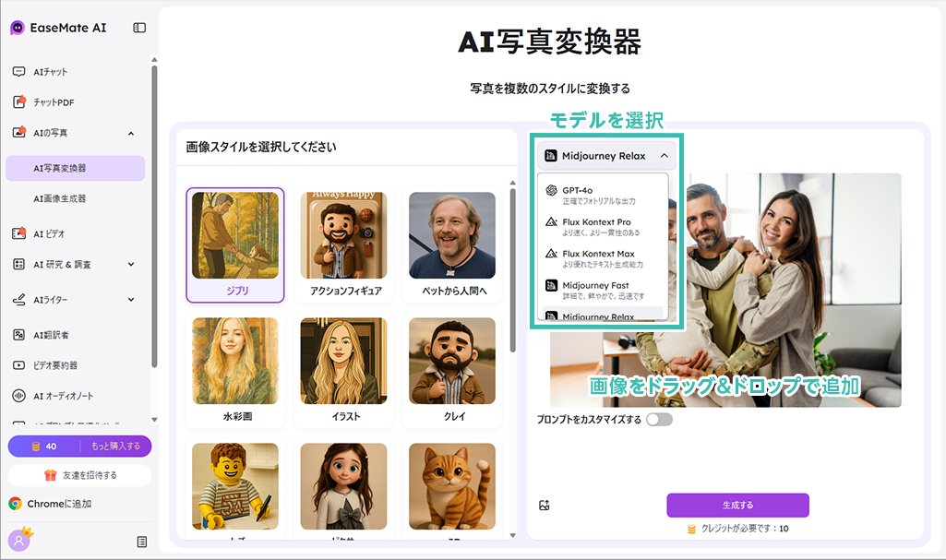Click the Chrome logo icon
The image size is (946, 560).
15,504
